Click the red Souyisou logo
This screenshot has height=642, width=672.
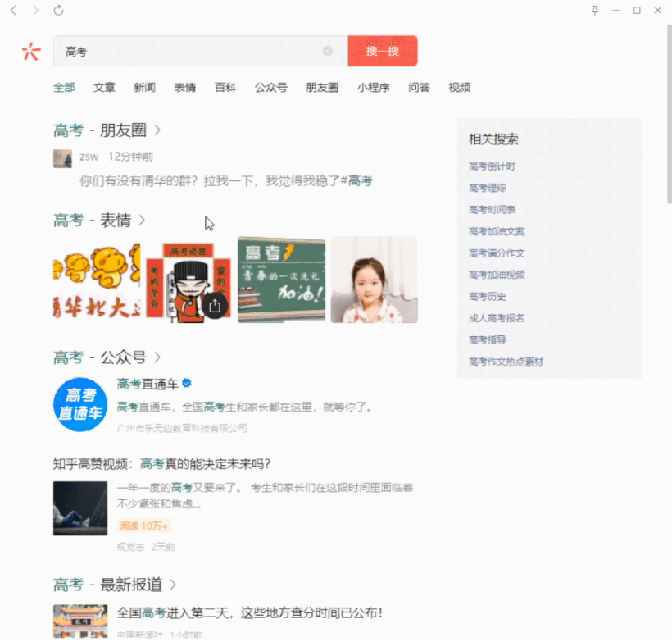[x=31, y=52]
